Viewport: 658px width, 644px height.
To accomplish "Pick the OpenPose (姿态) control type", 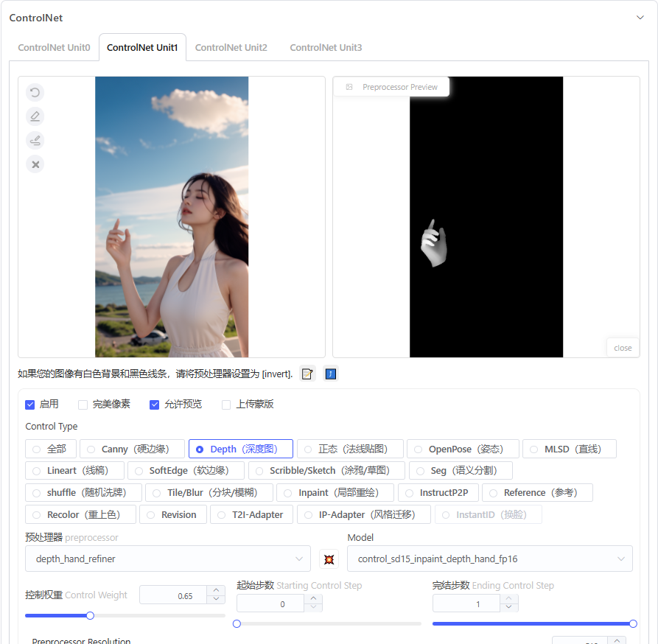I will click(x=463, y=449).
